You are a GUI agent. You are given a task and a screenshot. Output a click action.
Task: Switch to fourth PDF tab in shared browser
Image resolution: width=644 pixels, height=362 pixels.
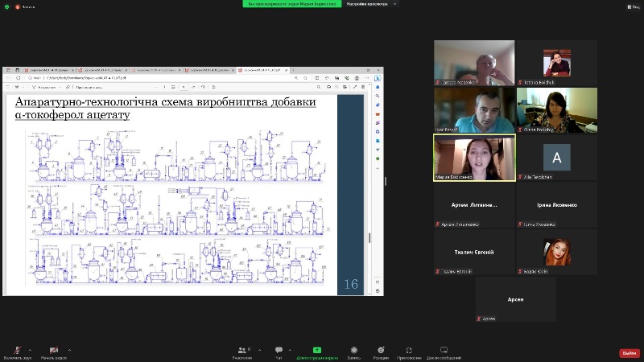209,70
